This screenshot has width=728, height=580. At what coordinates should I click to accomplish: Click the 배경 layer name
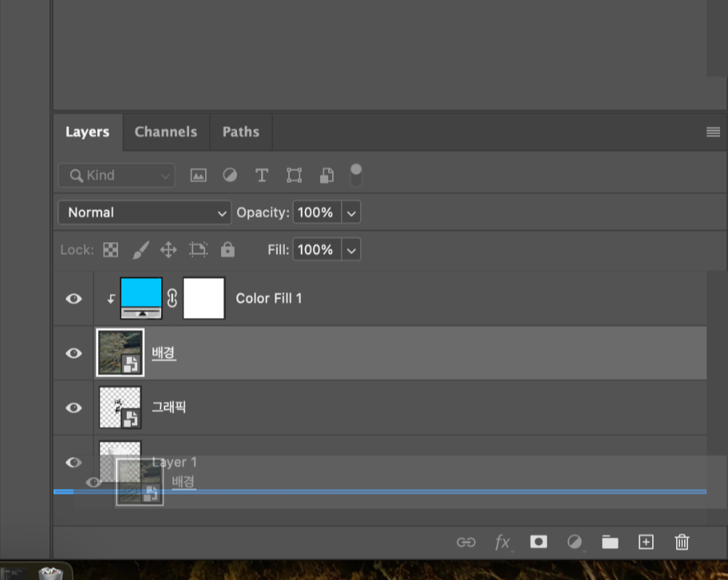tap(164, 353)
